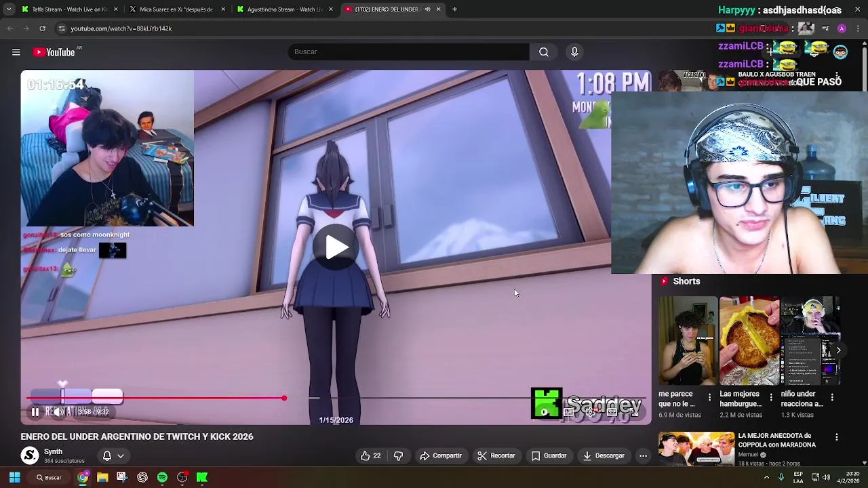Viewport: 868px width, 488px height.
Task: Open 'LA MEJOR ANECDOTA de COPPOLA' video thumbnail
Action: pos(696,449)
